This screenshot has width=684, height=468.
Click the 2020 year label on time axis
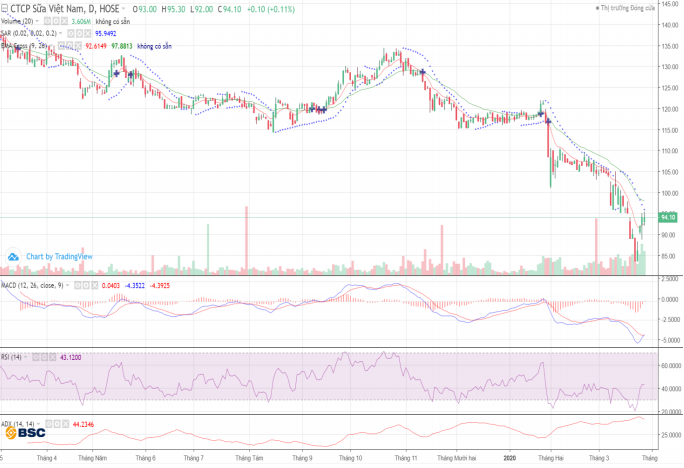(510, 458)
